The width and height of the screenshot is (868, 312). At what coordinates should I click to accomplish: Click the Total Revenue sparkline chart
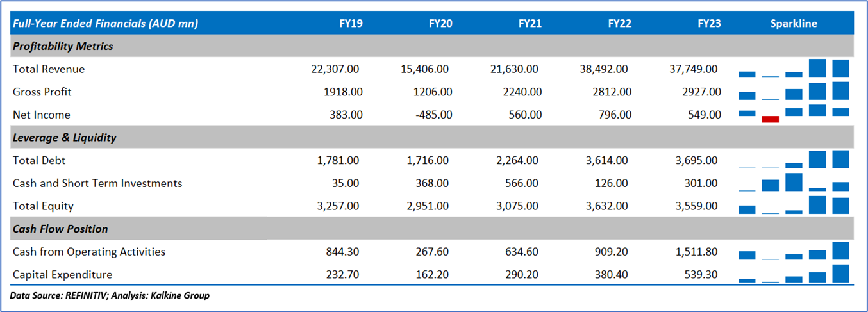(794, 69)
